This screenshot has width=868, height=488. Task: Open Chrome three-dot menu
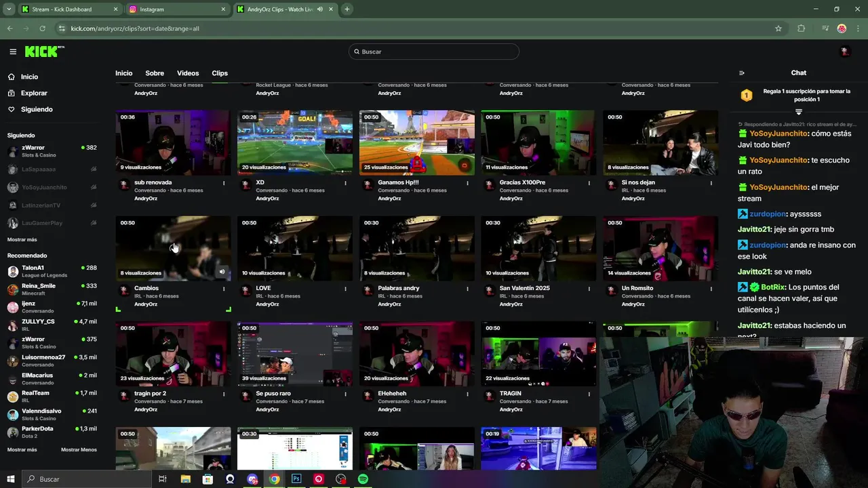pyautogui.click(x=858, y=28)
